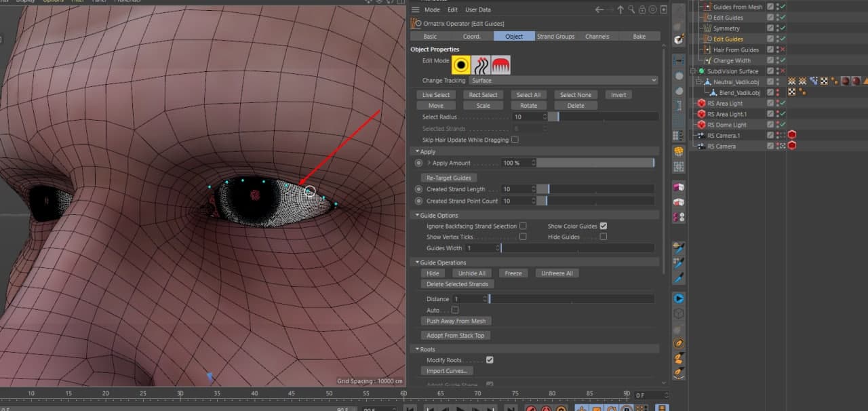Select the root edit mode icon

[x=461, y=65]
